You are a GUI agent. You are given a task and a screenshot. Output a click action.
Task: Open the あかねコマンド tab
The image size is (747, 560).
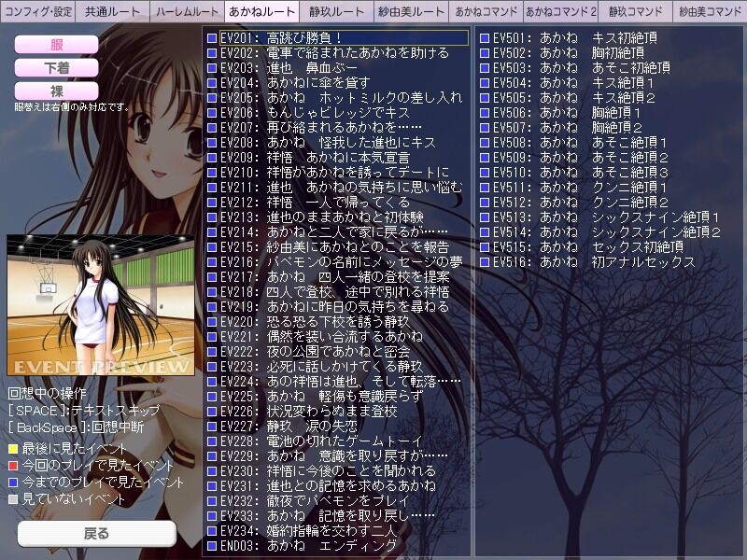486,11
